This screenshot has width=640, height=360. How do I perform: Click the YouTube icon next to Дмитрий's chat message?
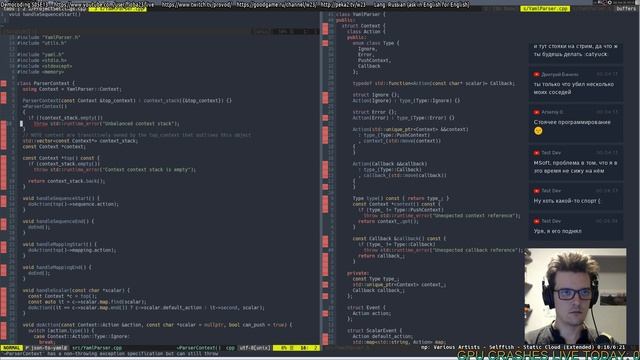coord(536,74)
